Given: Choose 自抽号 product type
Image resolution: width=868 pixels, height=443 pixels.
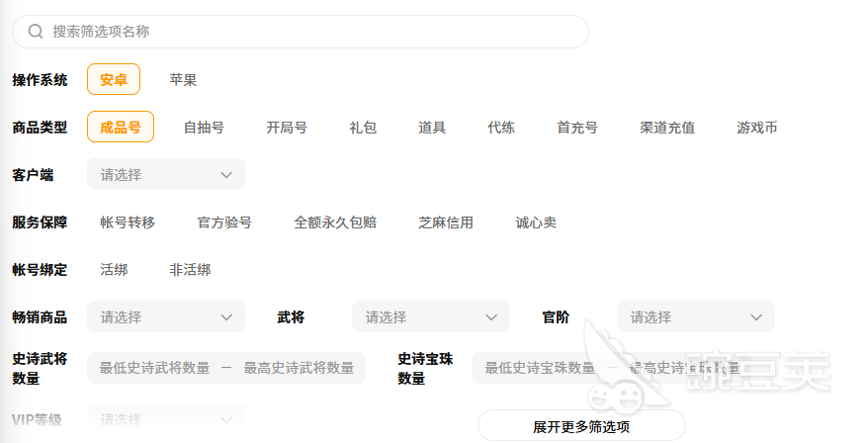Looking at the screenshot, I should coord(204,128).
